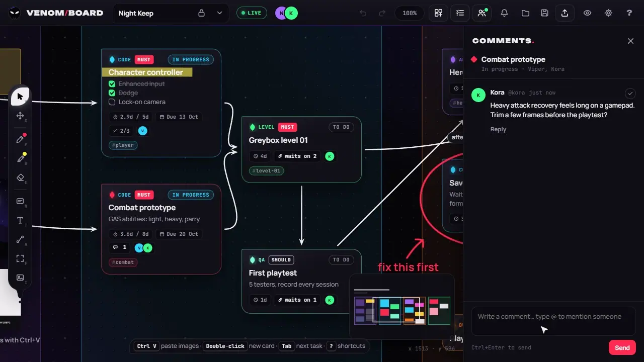Open help with the question mark icon
This screenshot has width=644, height=362.
point(629,13)
